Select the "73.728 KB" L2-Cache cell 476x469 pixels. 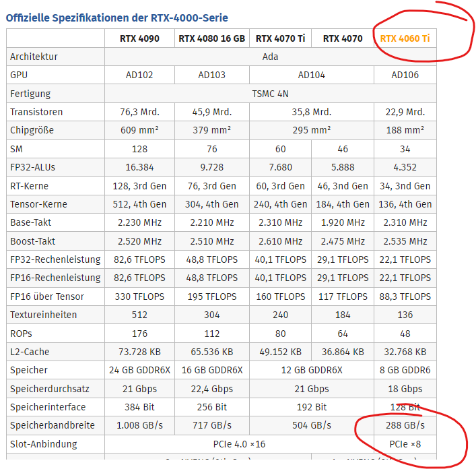pos(139,352)
